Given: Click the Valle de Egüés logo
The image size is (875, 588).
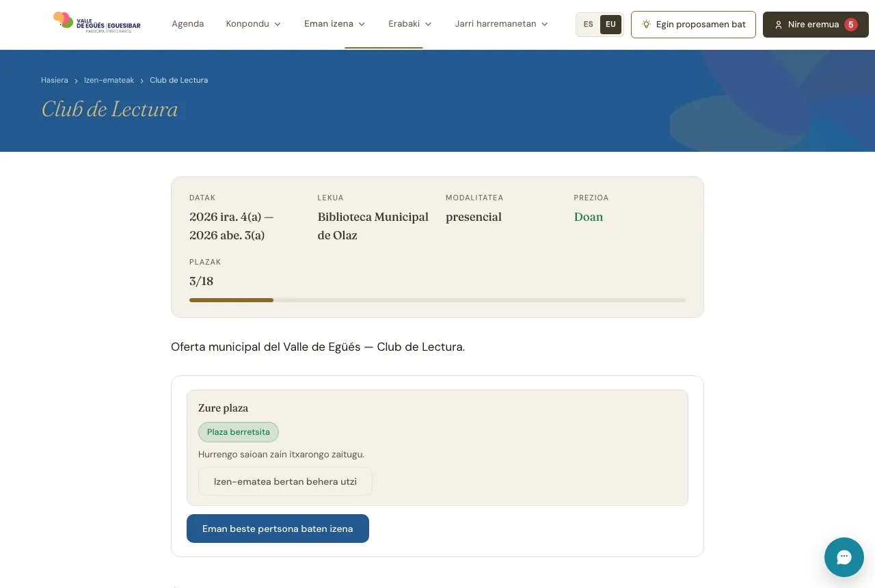Looking at the screenshot, I should point(97,23).
